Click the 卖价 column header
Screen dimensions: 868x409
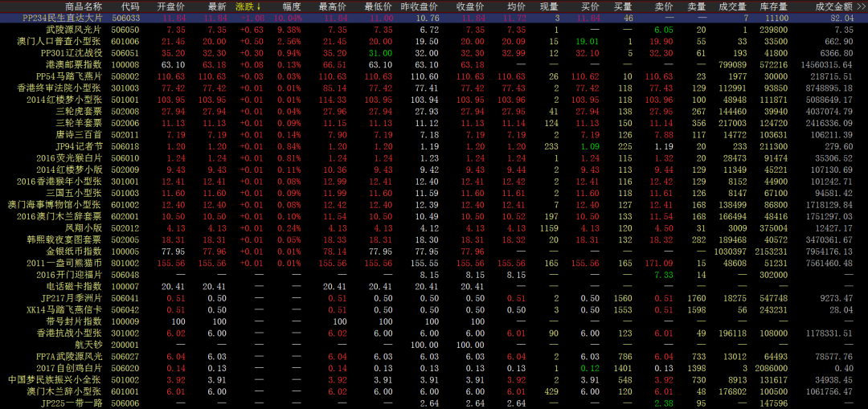[x=664, y=6]
